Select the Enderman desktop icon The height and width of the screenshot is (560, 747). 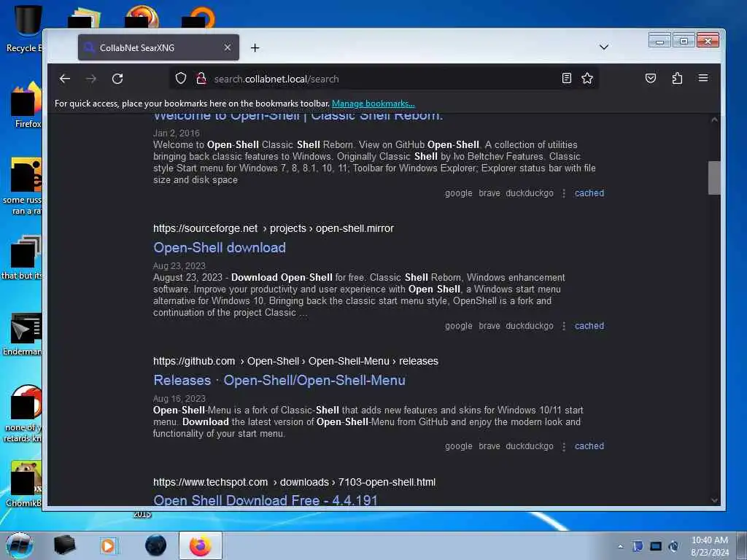tap(23, 335)
